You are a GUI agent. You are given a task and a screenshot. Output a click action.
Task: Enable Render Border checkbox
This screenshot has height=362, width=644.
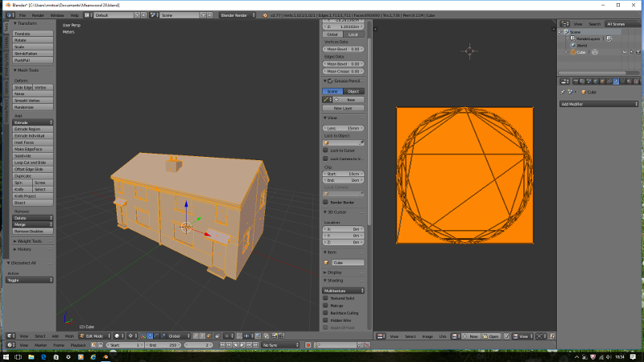click(x=326, y=202)
